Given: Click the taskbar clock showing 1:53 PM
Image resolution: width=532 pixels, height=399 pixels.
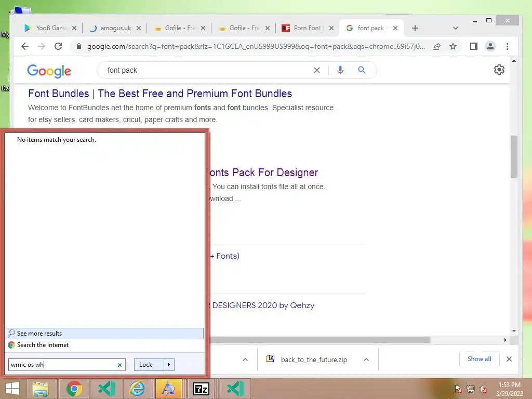Looking at the screenshot, I should click(509, 389).
